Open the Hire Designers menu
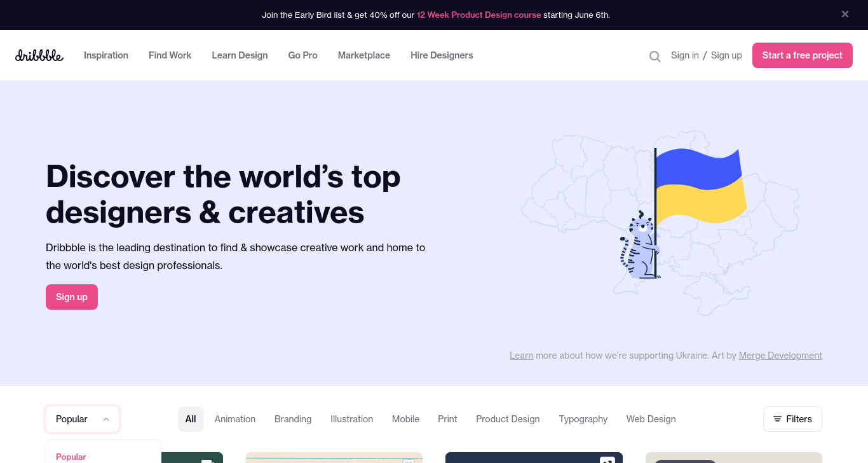This screenshot has height=463, width=868. tap(442, 55)
